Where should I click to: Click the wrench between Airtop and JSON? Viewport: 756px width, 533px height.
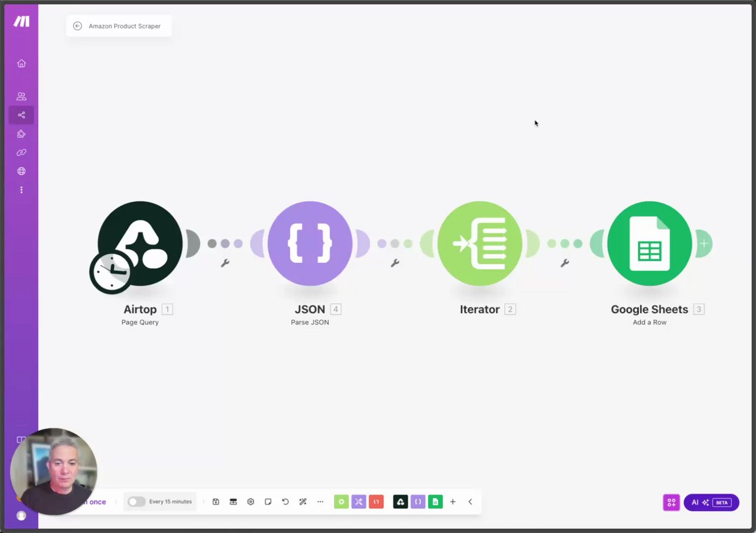pos(225,263)
